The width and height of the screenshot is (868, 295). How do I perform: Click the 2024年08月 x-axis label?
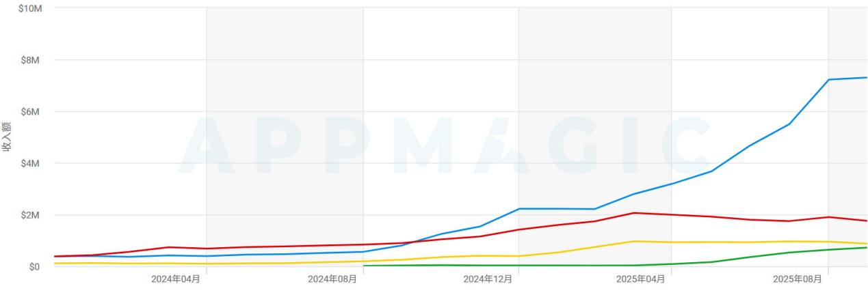click(x=332, y=279)
